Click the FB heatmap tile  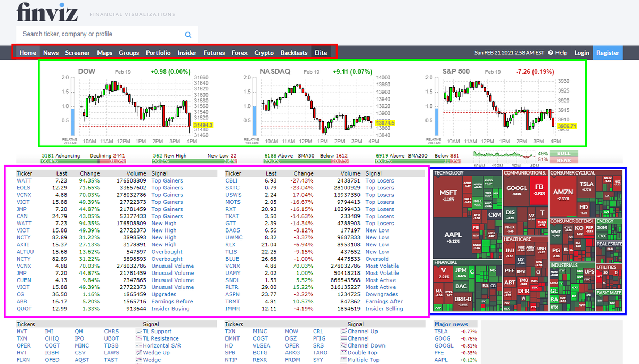539,190
